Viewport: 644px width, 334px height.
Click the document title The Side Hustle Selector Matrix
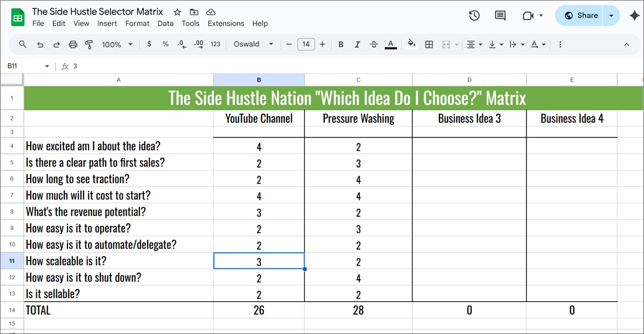98,11
